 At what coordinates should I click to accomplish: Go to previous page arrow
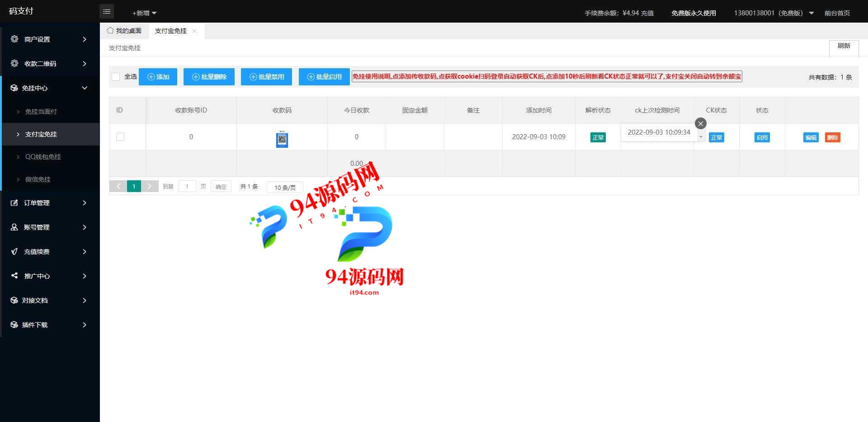coord(118,186)
